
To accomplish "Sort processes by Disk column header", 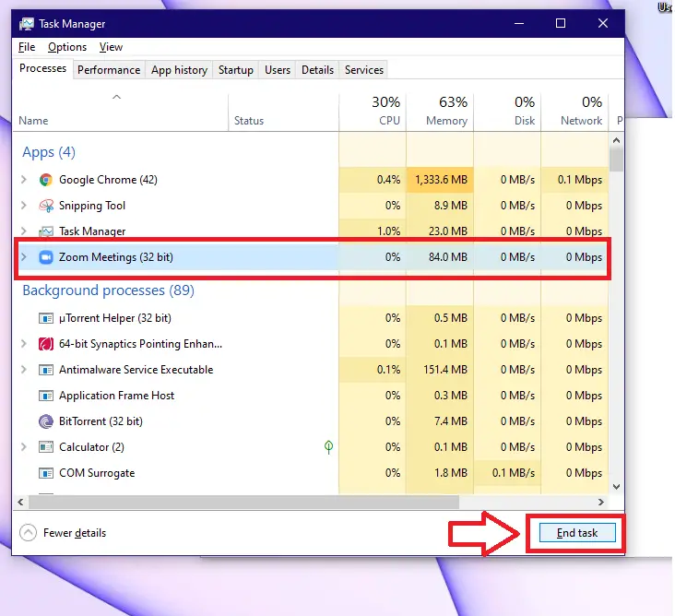I will coord(507,111).
